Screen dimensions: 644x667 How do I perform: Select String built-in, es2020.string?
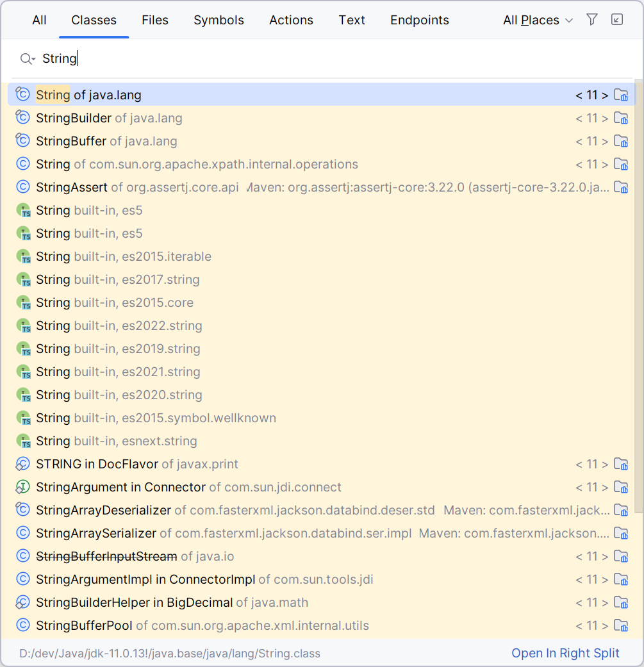coord(322,395)
